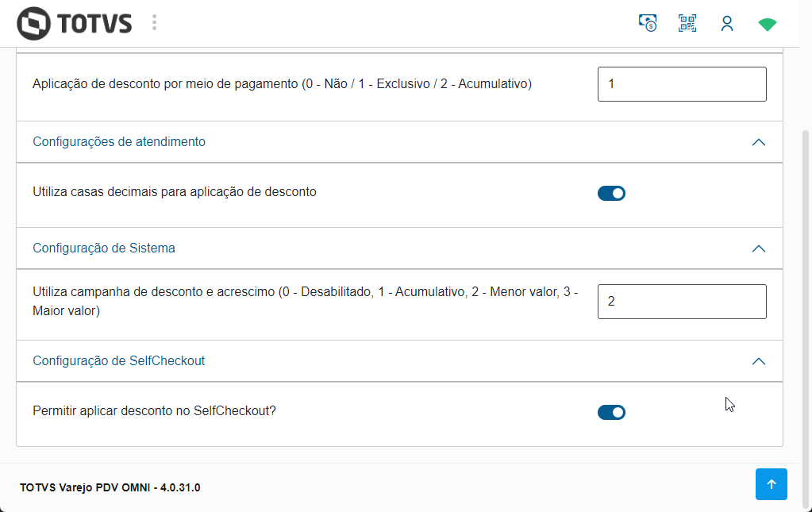Focus the discount campaign value input field
Viewport: 812px width, 512px height.
[x=682, y=302]
